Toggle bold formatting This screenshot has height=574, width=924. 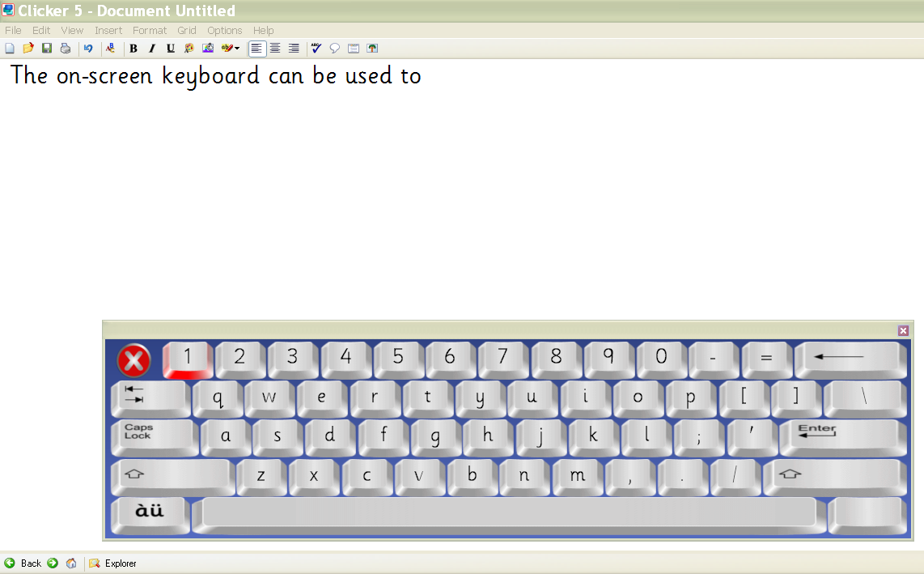134,49
